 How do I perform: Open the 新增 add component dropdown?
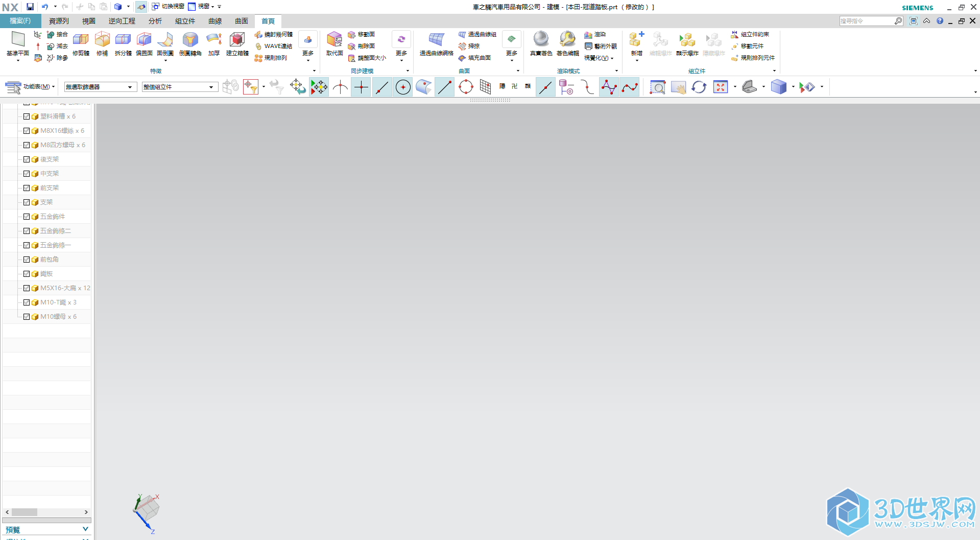coord(636,47)
